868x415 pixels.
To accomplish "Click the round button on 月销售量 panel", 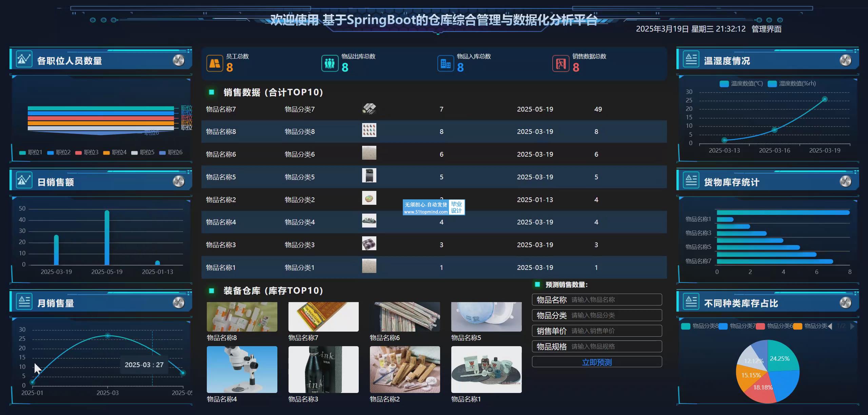I will (178, 302).
